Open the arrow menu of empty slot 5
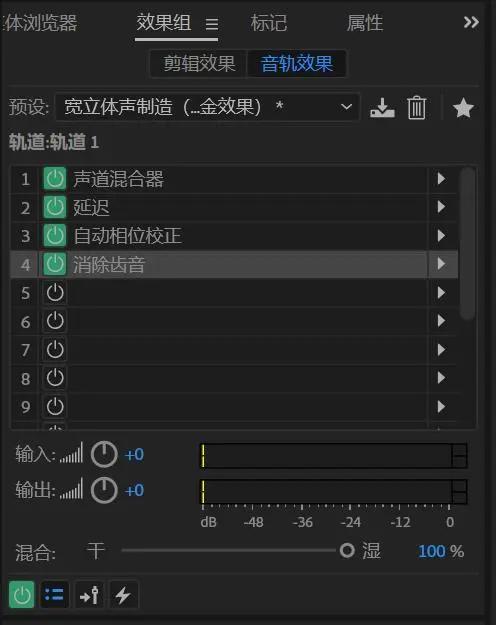Viewport: 496px width, 625px height. [x=441, y=293]
